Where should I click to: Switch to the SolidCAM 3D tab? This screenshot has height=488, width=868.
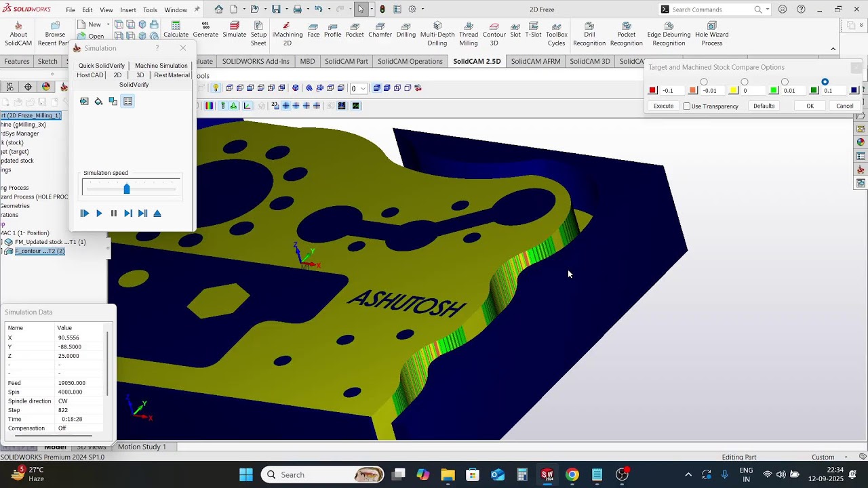[x=590, y=61]
